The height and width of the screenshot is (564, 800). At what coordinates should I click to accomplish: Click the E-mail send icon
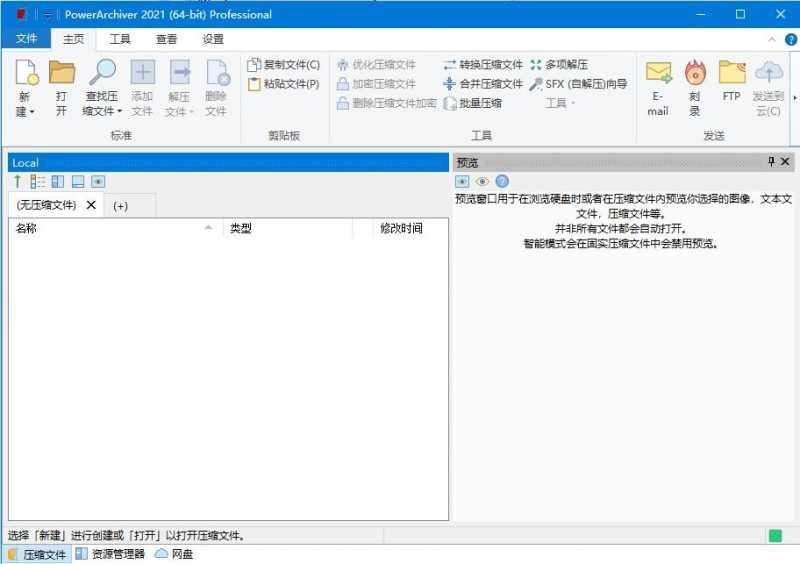[x=658, y=72]
